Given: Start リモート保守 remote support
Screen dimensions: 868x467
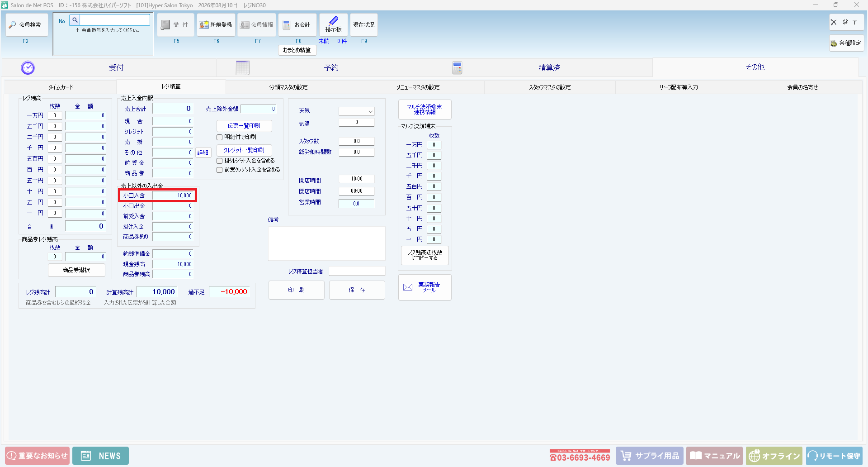Looking at the screenshot, I should (834, 456).
